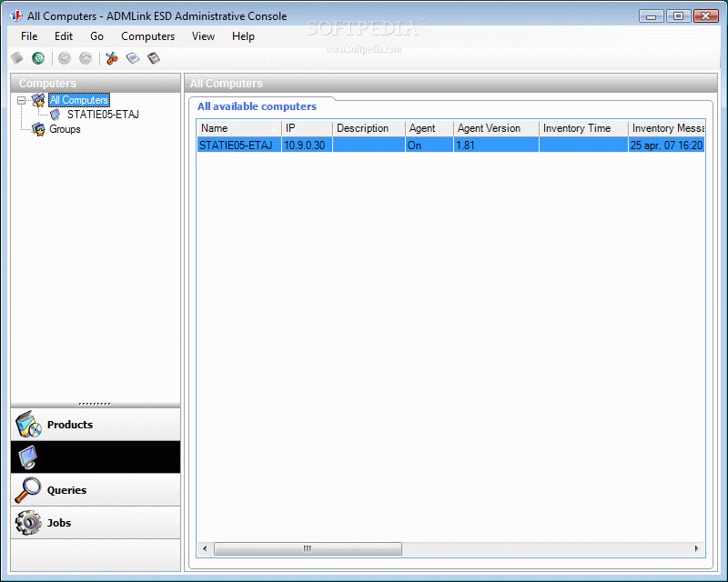Open the Computers menu

(x=147, y=36)
